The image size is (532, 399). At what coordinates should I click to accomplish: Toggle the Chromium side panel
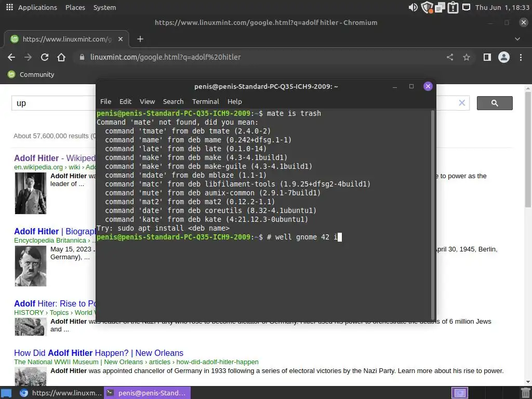pos(487,57)
